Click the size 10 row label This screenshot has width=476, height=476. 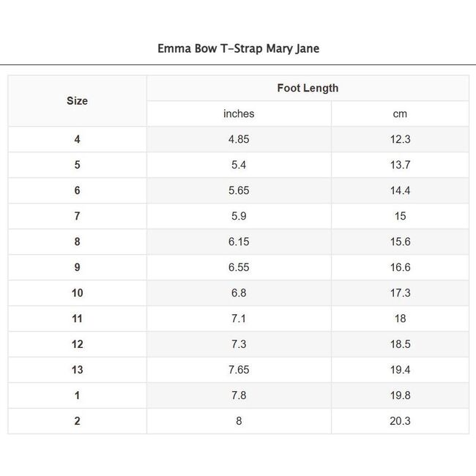point(77,293)
